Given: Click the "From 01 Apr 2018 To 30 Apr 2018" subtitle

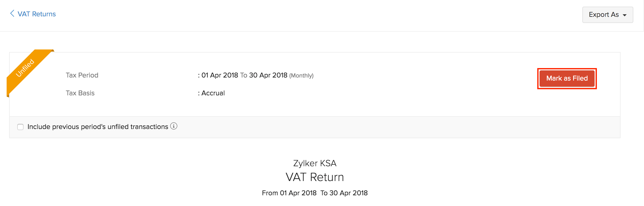Looking at the screenshot, I should coord(315,193).
